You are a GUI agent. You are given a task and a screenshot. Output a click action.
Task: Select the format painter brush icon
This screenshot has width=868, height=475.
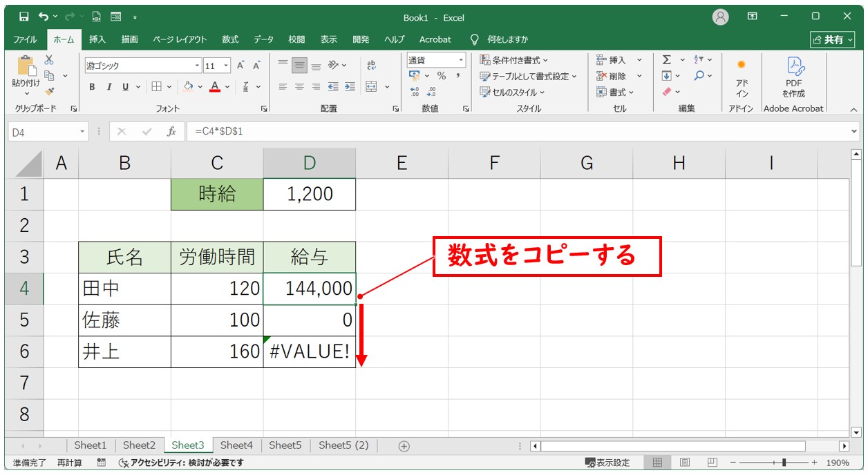click(49, 90)
